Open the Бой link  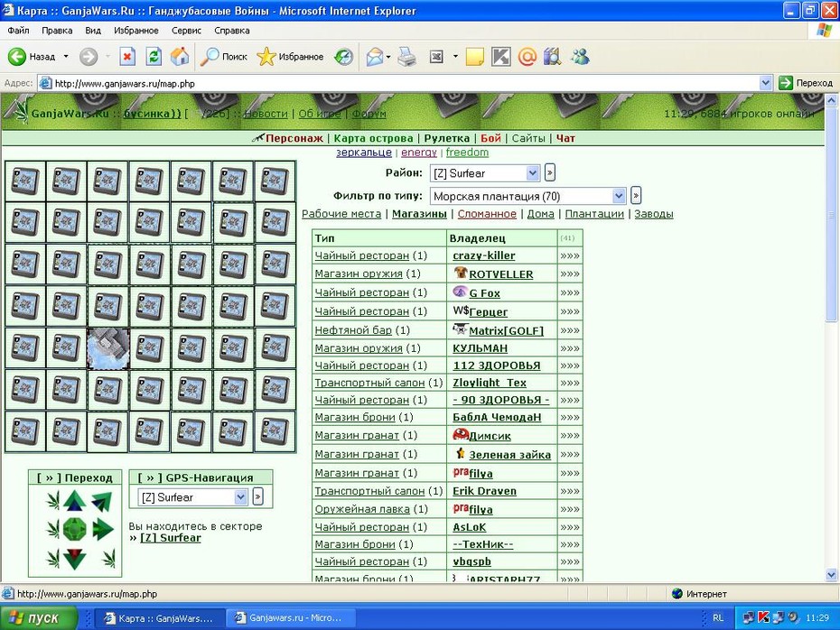click(x=490, y=138)
